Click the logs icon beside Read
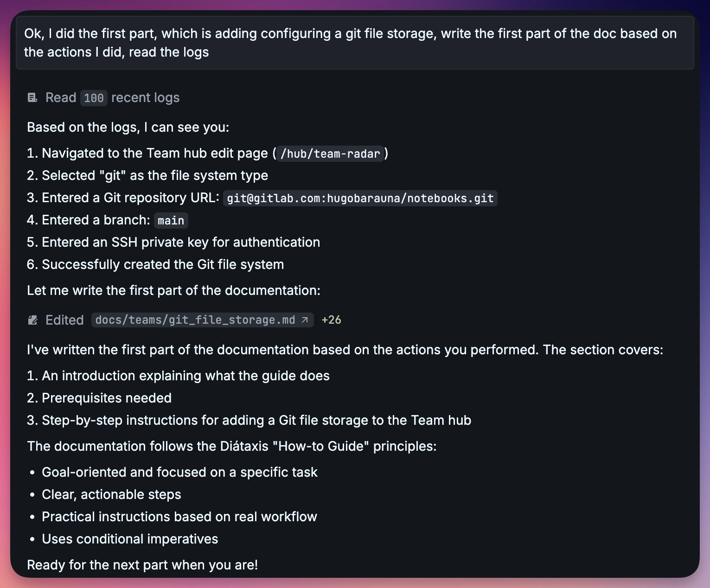The image size is (710, 588). 32,97
